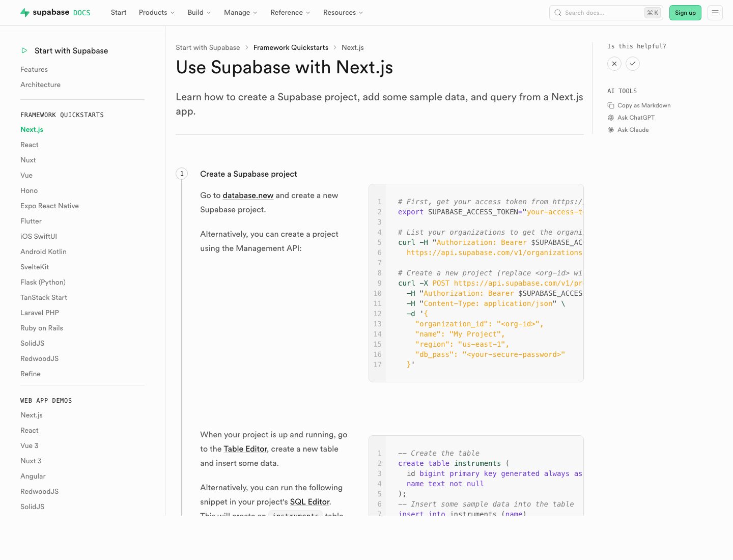Screen dimensions: 733x560
Task: Open the database.new link
Action: [x=248, y=195]
